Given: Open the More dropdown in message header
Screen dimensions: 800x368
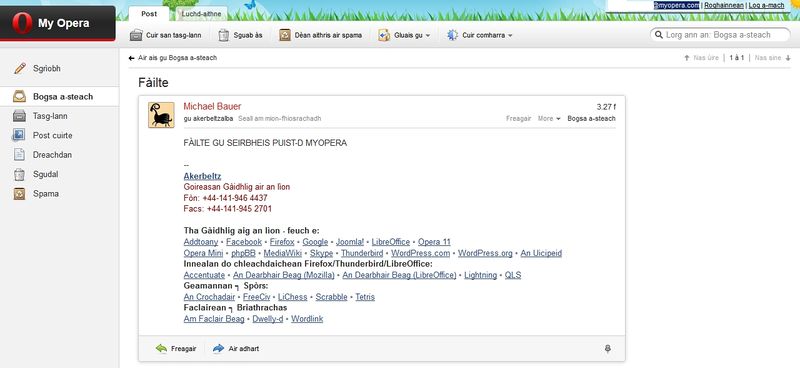Looking at the screenshot, I should click(549, 118).
